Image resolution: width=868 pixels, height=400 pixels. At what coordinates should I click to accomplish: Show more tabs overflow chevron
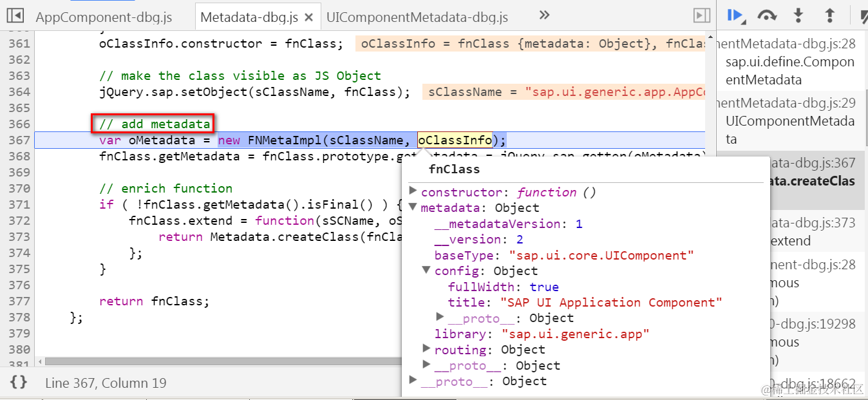click(544, 15)
